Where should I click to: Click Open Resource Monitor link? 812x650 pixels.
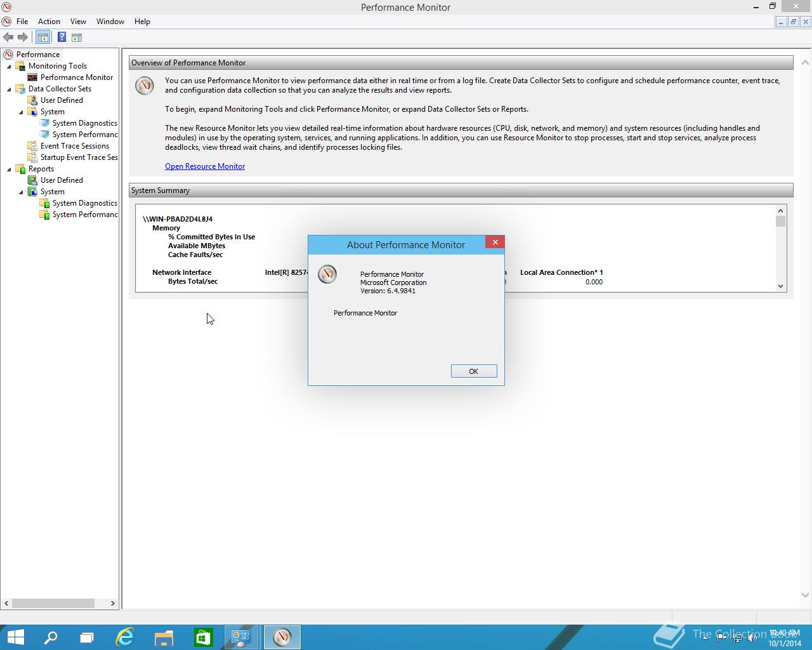point(205,166)
